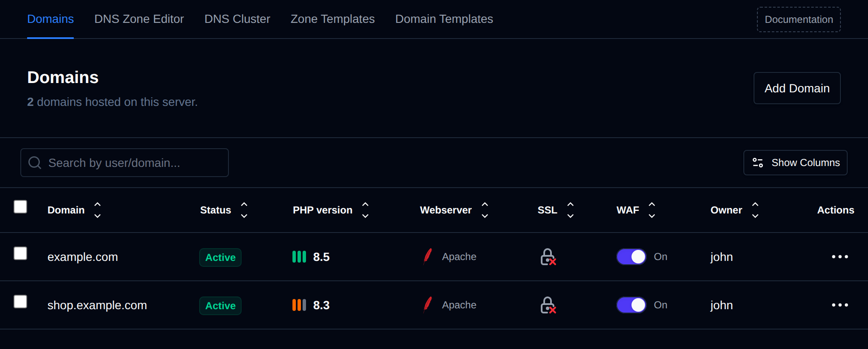Open actions menu for shop.example.com
This screenshot has width=868, height=349.
(x=840, y=305)
